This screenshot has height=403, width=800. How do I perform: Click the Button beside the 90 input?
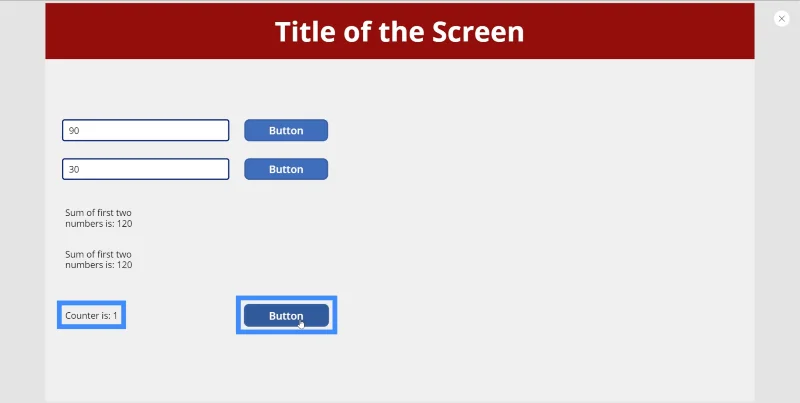point(286,130)
